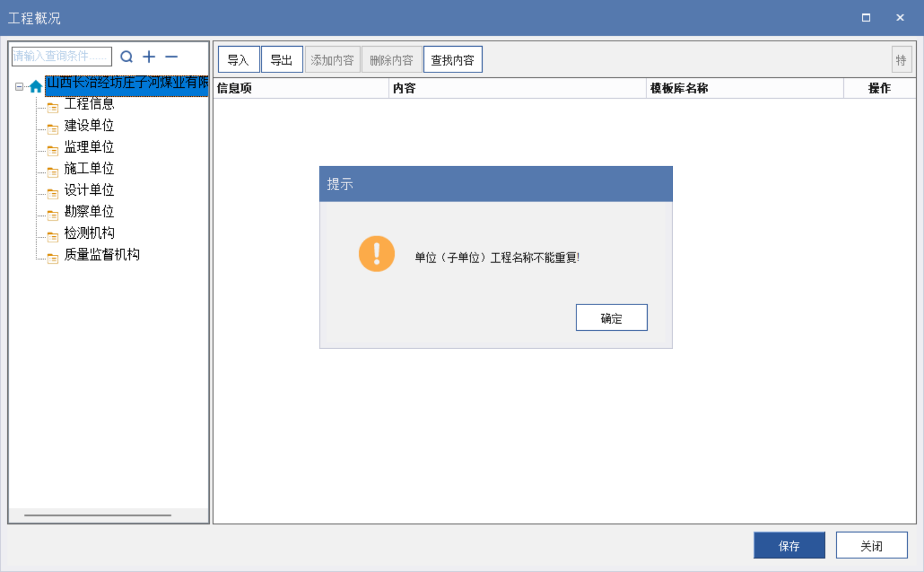Click the folder icon beside 设计单位
Screen dimensions: 924x572
pyautogui.click(x=53, y=194)
